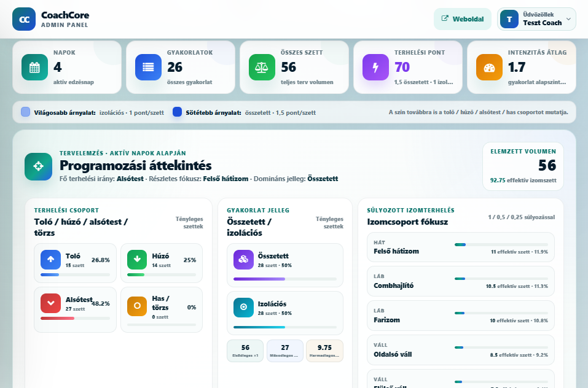Image resolution: width=588 pixels, height=388 pixels.
Task: Select the 9.75 Harmadlagos tile
Action: [x=325, y=351]
